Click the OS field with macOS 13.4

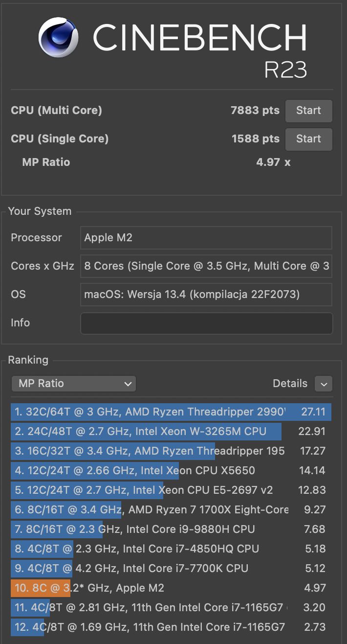coord(206,295)
